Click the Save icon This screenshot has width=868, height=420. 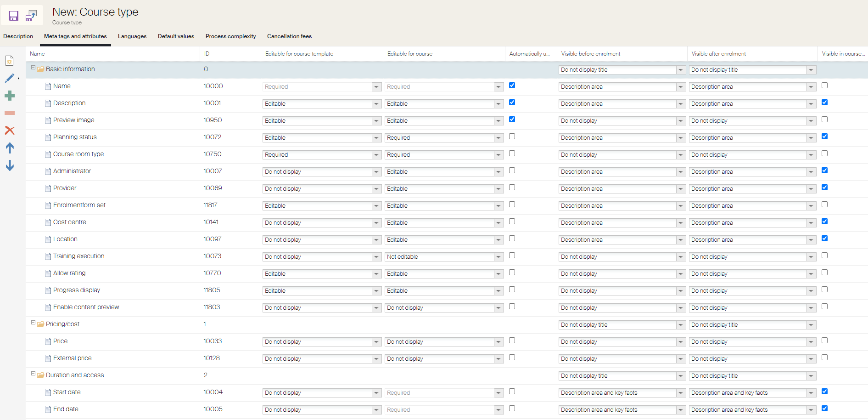tap(13, 16)
